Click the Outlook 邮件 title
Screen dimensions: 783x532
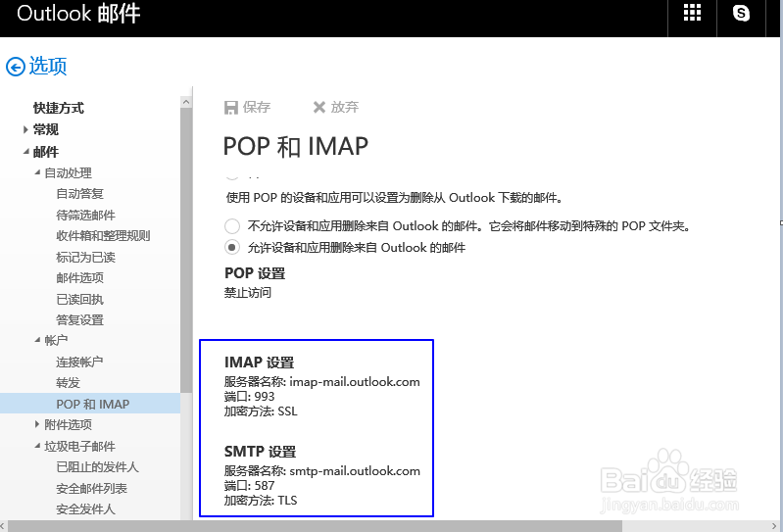[78, 14]
